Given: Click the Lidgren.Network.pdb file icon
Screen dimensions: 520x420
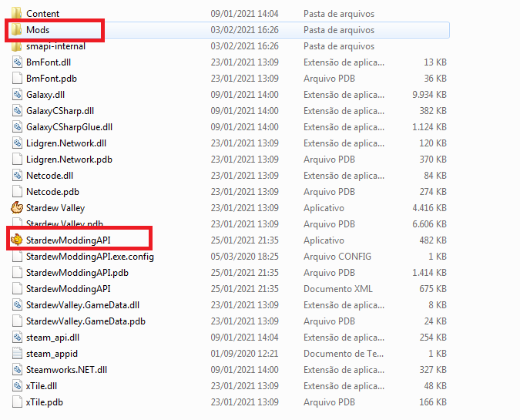Looking at the screenshot, I should [x=17, y=160].
